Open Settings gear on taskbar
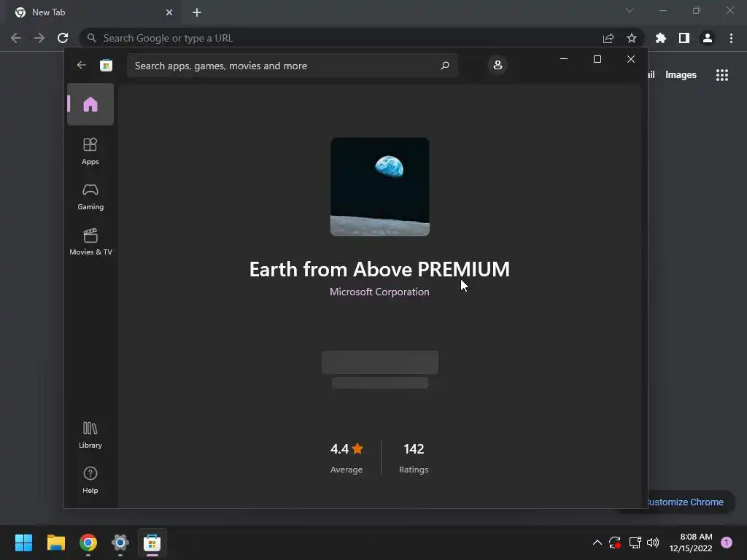The height and width of the screenshot is (560, 747). pyautogui.click(x=120, y=542)
